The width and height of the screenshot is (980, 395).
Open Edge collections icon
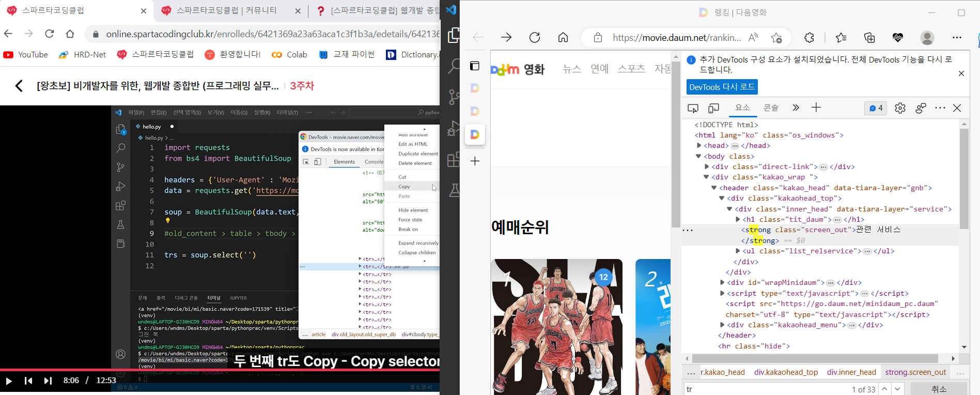tap(869, 37)
